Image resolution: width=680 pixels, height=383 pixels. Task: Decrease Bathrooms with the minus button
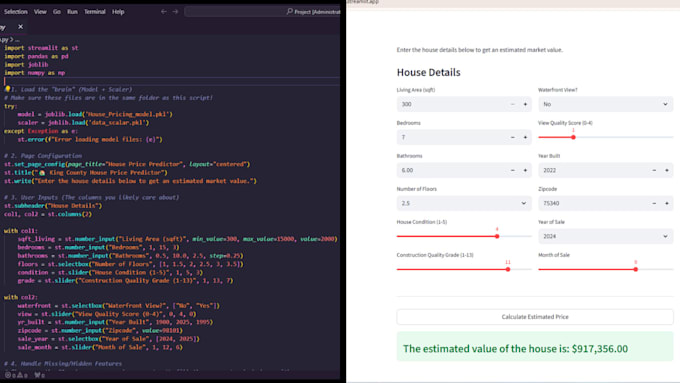(x=513, y=170)
